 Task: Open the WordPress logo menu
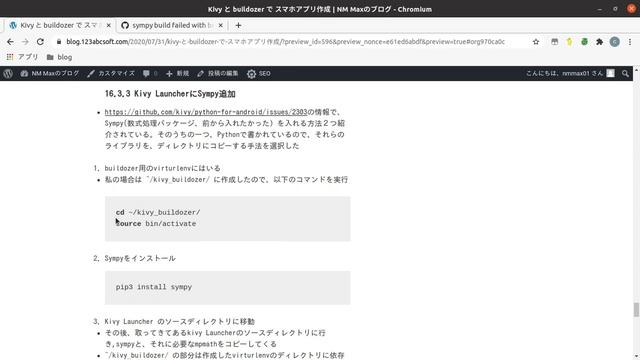point(8,73)
